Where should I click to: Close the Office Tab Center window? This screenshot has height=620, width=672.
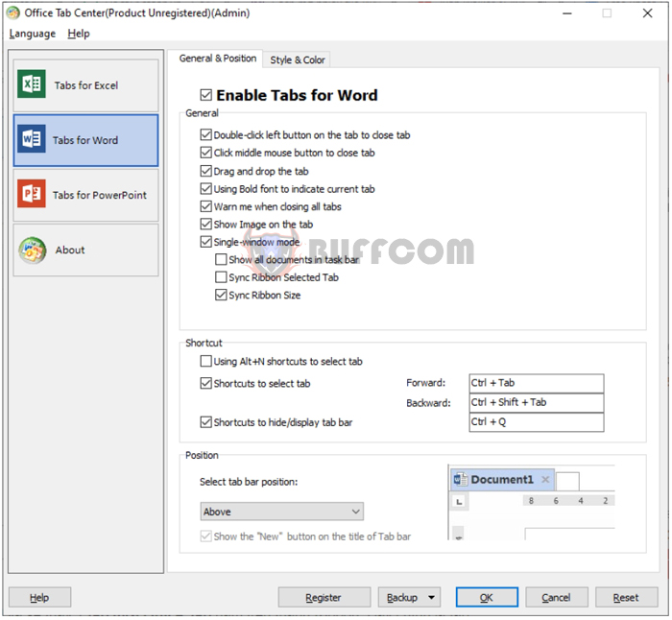click(647, 13)
